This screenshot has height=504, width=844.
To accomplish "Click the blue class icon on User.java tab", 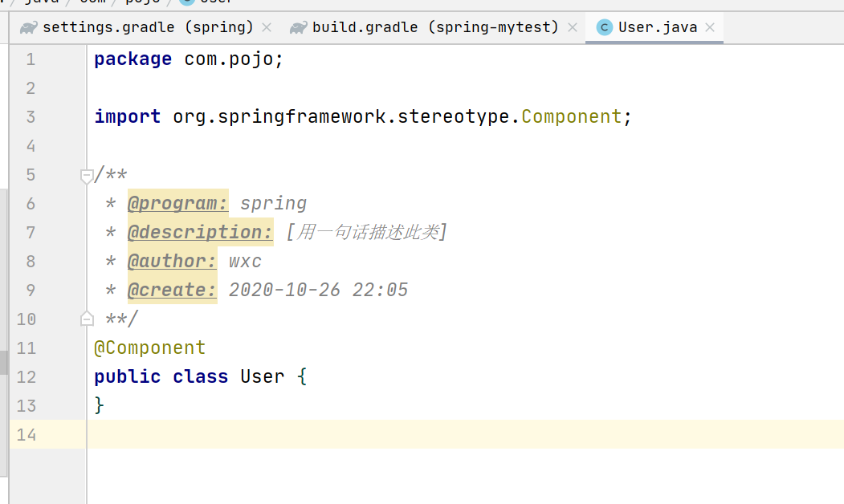I will click(603, 26).
